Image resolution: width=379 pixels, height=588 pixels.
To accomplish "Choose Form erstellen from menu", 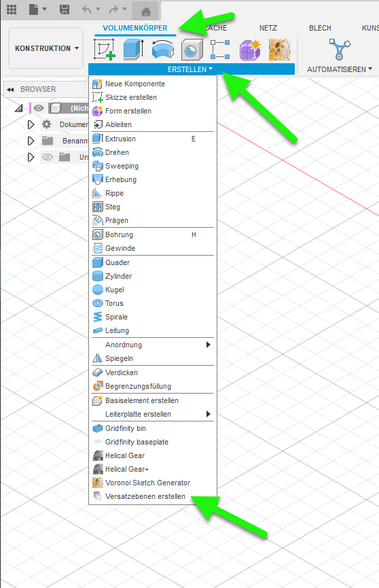I will pos(153,111).
